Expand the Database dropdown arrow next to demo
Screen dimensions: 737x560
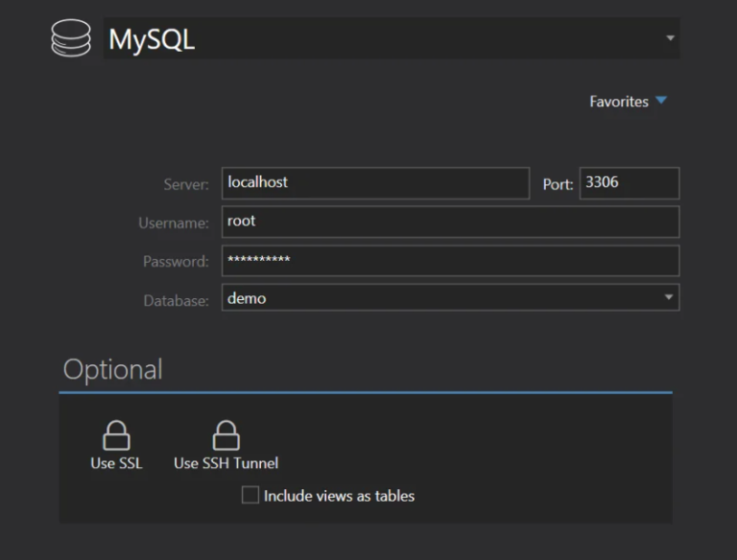(669, 298)
